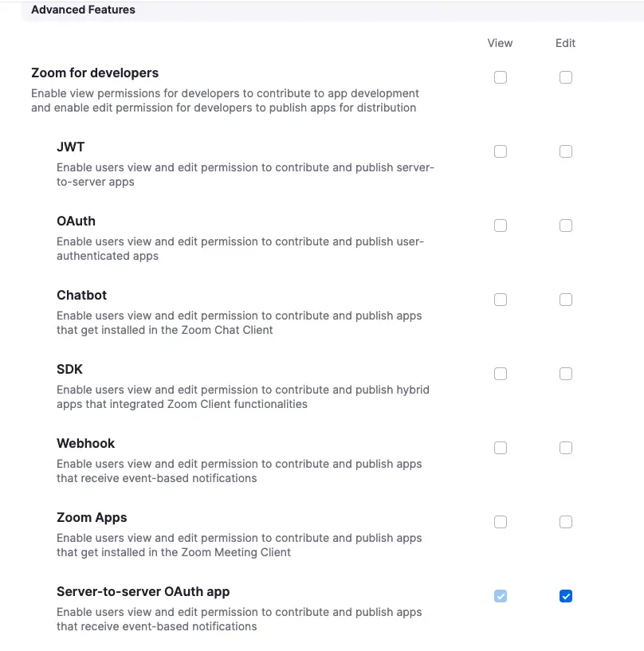Check the View box for Webhook
Viewport: 644px width, 651px height.
(x=501, y=448)
